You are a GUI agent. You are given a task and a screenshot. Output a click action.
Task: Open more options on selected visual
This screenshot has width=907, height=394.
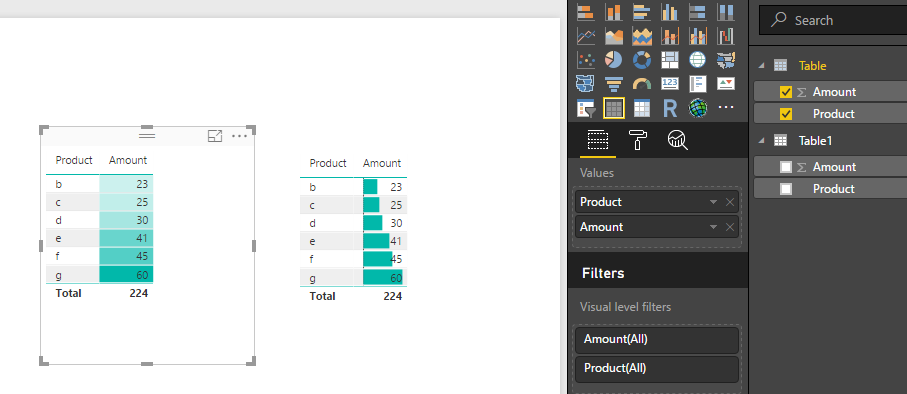click(239, 136)
